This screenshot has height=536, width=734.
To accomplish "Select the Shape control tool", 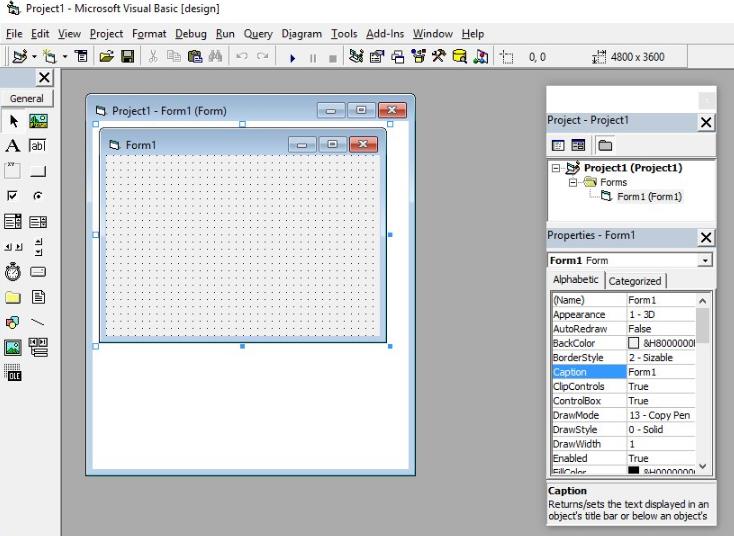I will [13, 322].
